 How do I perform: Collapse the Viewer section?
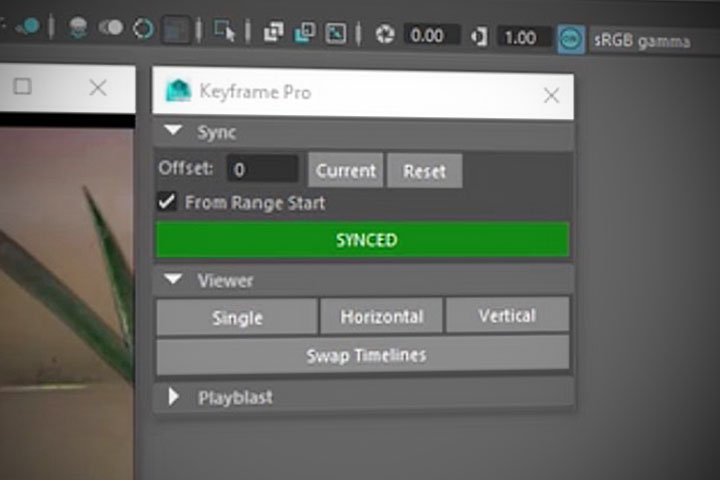[173, 281]
